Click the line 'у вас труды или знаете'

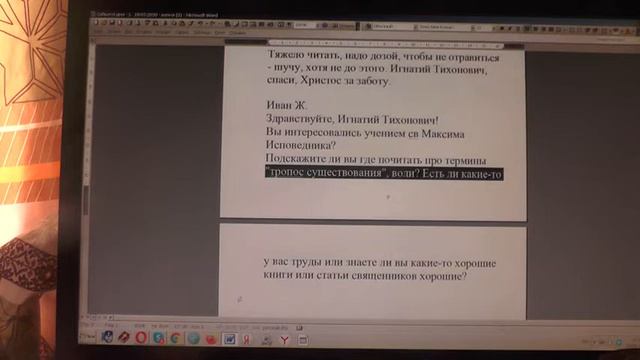pyautogui.click(x=380, y=263)
